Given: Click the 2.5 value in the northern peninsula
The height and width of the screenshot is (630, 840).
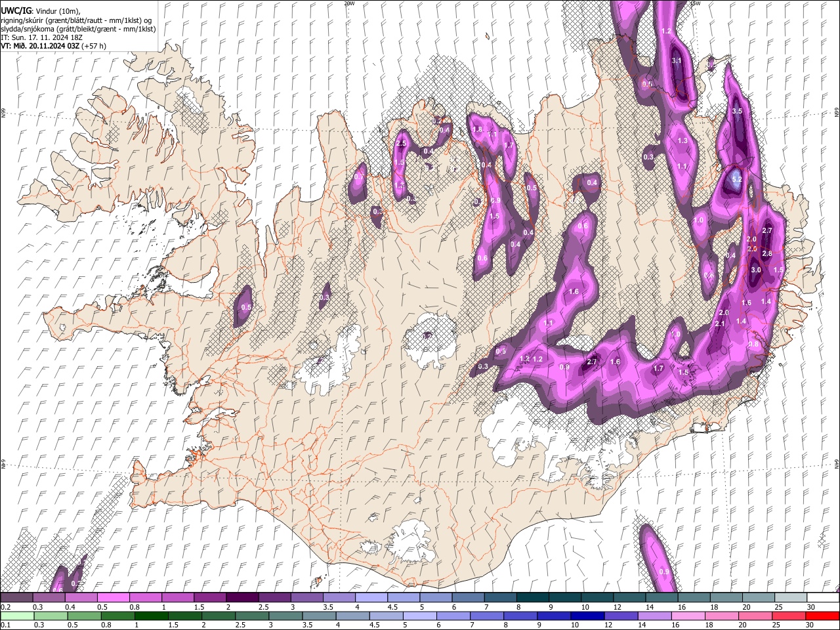Looking at the screenshot, I should [402, 143].
